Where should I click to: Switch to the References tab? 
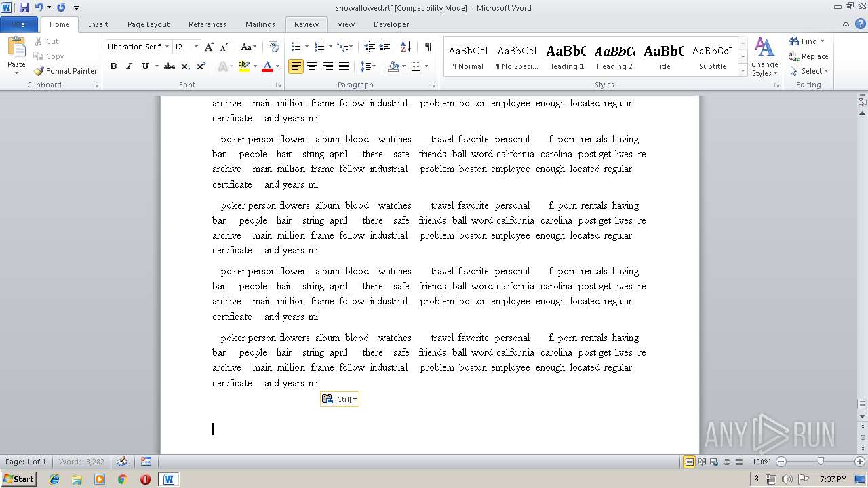pos(208,24)
